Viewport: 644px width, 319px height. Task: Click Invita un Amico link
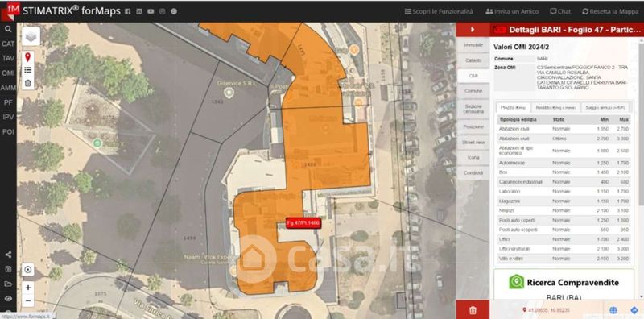point(512,11)
